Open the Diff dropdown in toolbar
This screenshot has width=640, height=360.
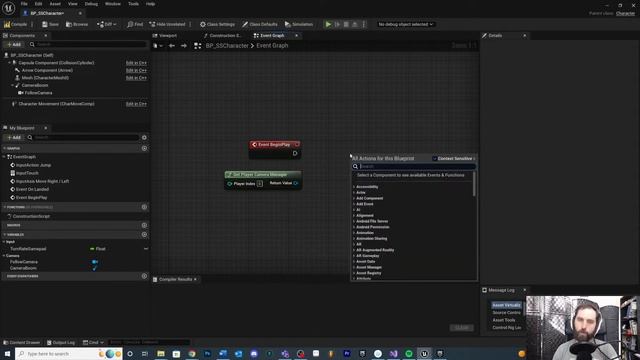tap(107, 24)
